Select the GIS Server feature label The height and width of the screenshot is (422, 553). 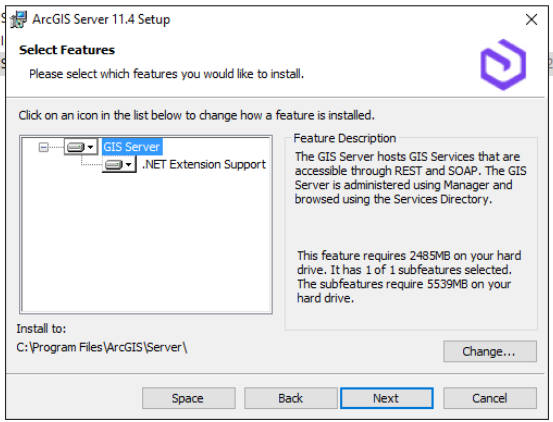[132, 147]
